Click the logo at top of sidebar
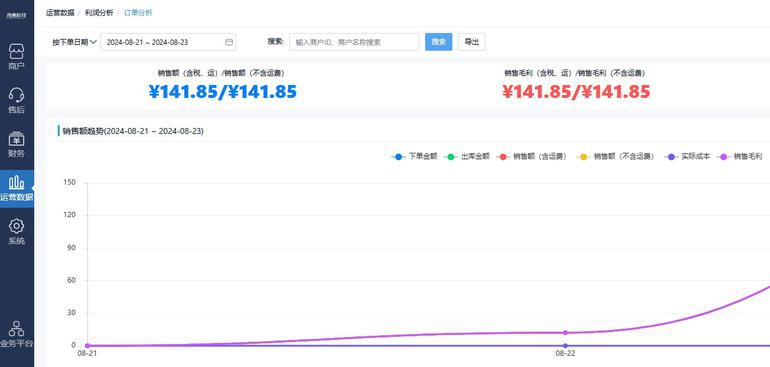 point(16,15)
